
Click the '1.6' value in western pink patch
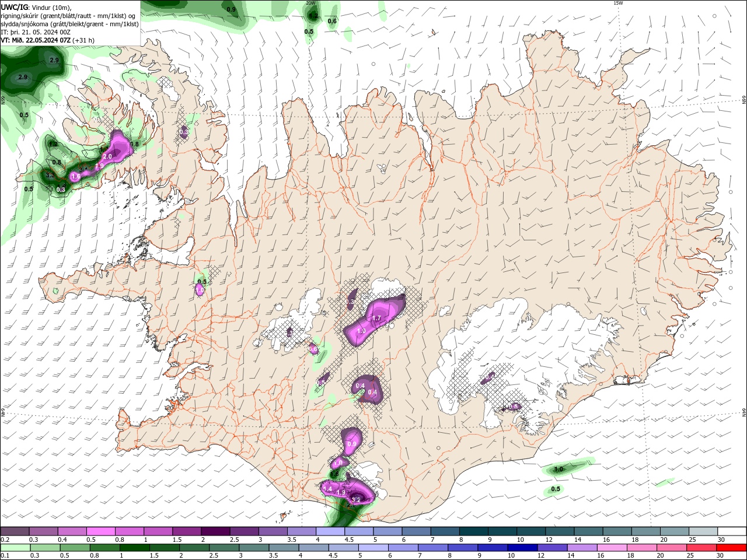[75, 176]
